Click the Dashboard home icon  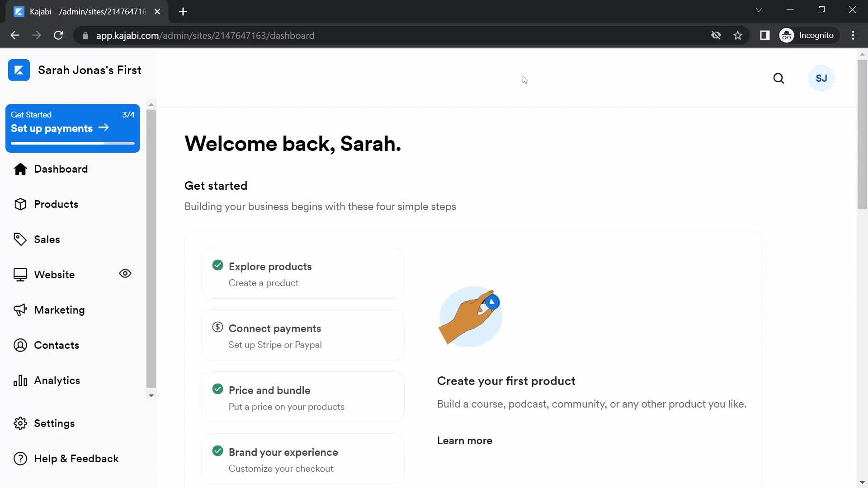pos(20,169)
